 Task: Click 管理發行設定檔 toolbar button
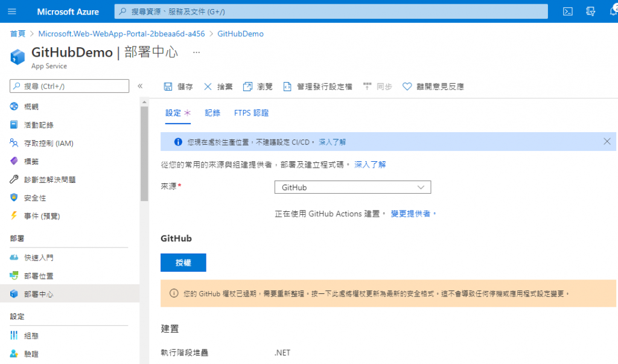[x=317, y=86]
